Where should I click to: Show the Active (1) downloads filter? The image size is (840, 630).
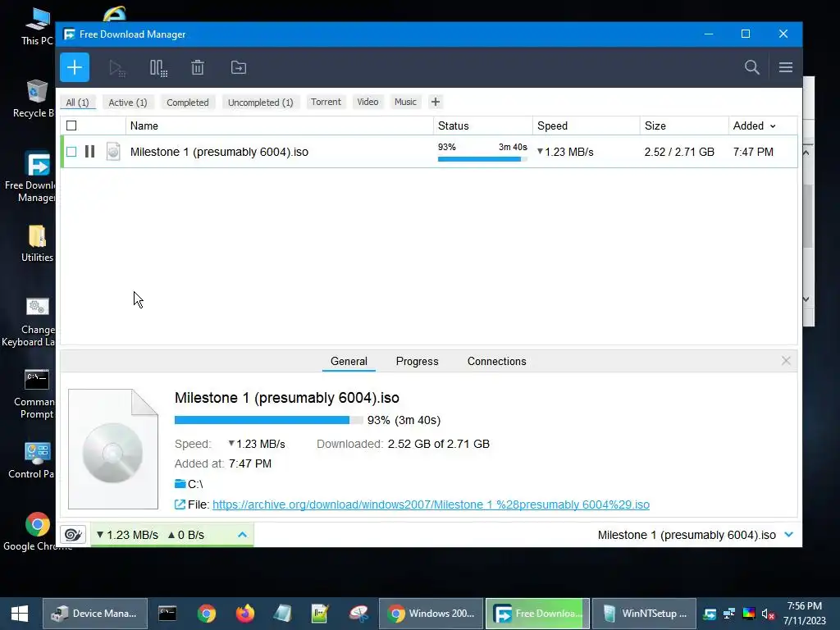point(127,103)
